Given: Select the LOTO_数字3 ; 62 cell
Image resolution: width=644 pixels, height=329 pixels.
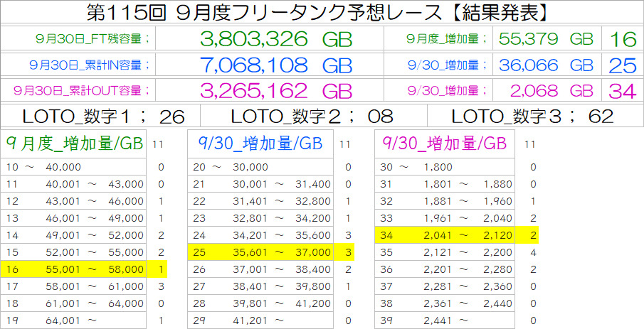Looking at the screenshot, I should (x=534, y=116).
